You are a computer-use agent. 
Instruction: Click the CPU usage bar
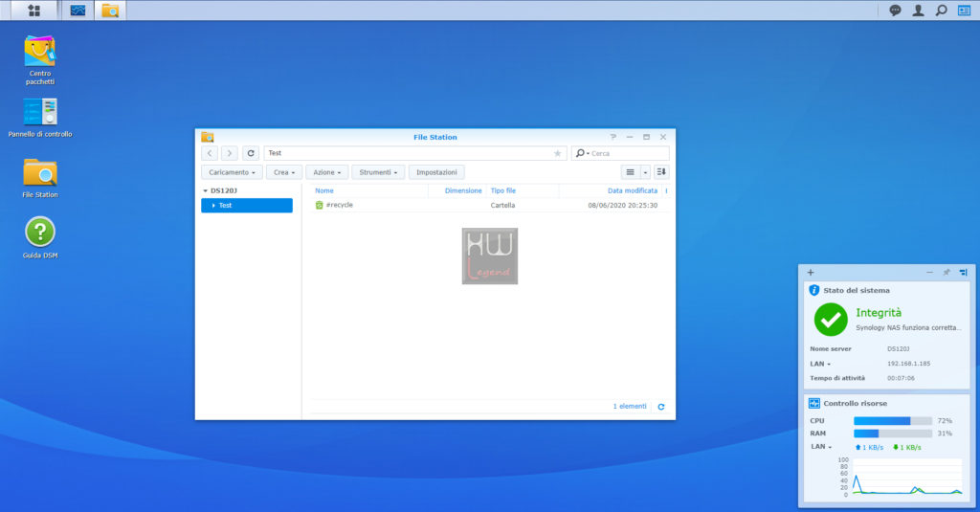[x=893, y=421]
